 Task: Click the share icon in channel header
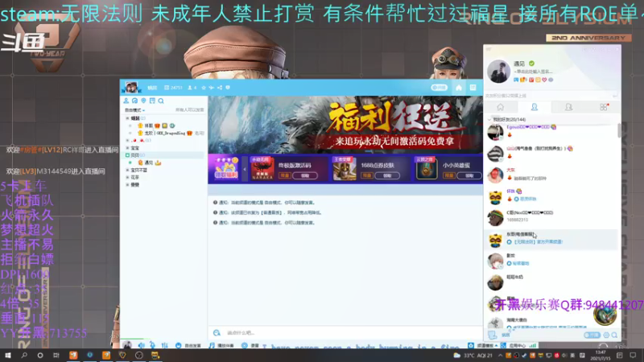click(220, 88)
